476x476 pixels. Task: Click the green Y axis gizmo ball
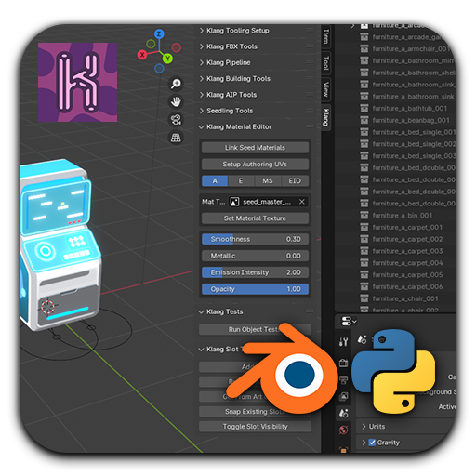(167, 59)
